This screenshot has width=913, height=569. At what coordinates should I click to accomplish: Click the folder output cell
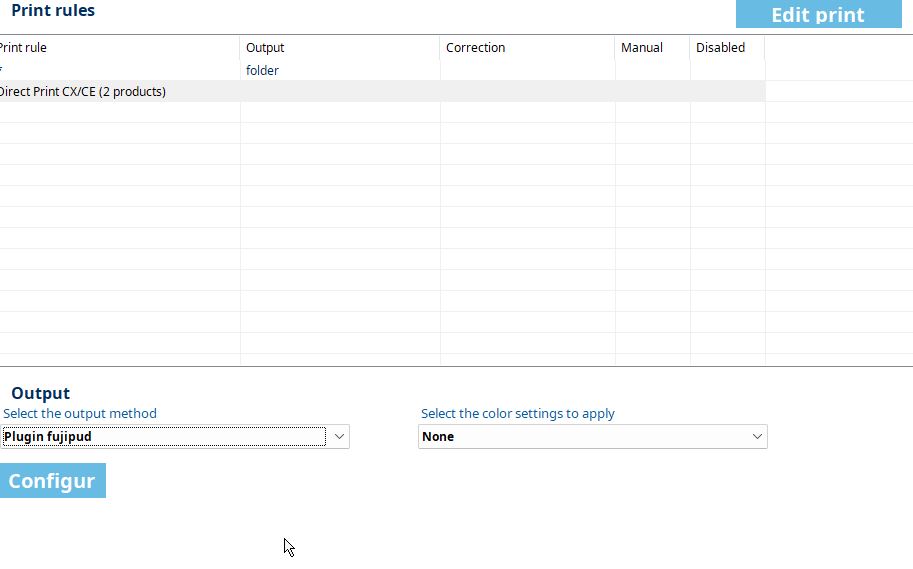click(263, 71)
